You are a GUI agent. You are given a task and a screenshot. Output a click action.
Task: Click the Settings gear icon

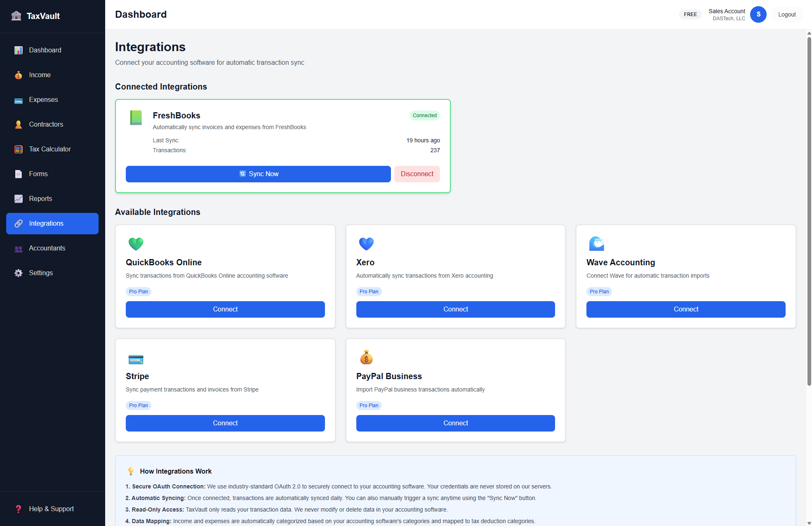coord(19,273)
